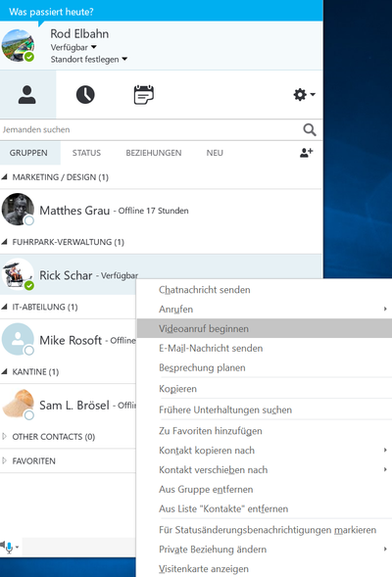This screenshot has width=392, height=577.
Task: Open the Verfügbar status dropdown
Action: pyautogui.click(x=73, y=47)
